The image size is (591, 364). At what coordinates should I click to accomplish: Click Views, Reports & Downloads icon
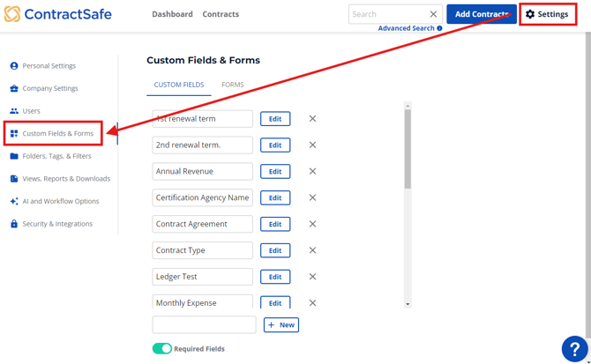pyautogui.click(x=14, y=179)
